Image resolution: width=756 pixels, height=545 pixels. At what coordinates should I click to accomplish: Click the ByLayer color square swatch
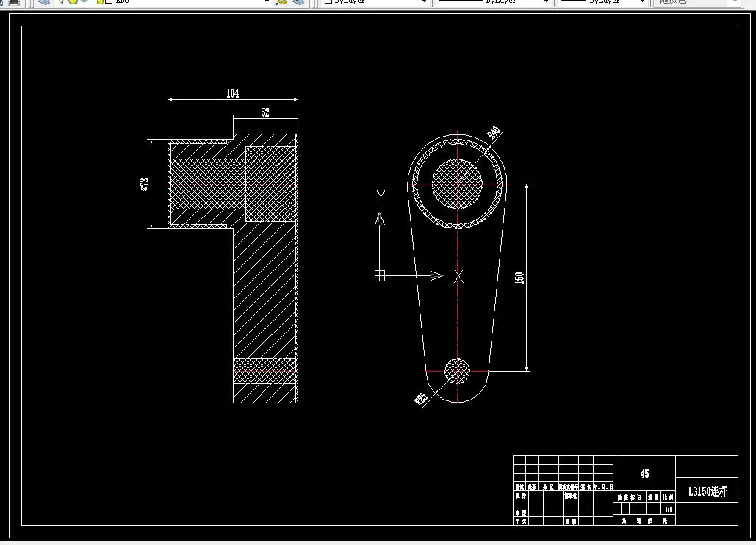(328, 2)
